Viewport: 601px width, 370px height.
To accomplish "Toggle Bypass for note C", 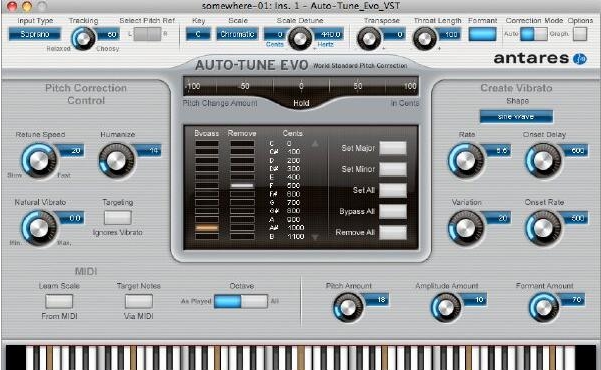I will [207, 144].
